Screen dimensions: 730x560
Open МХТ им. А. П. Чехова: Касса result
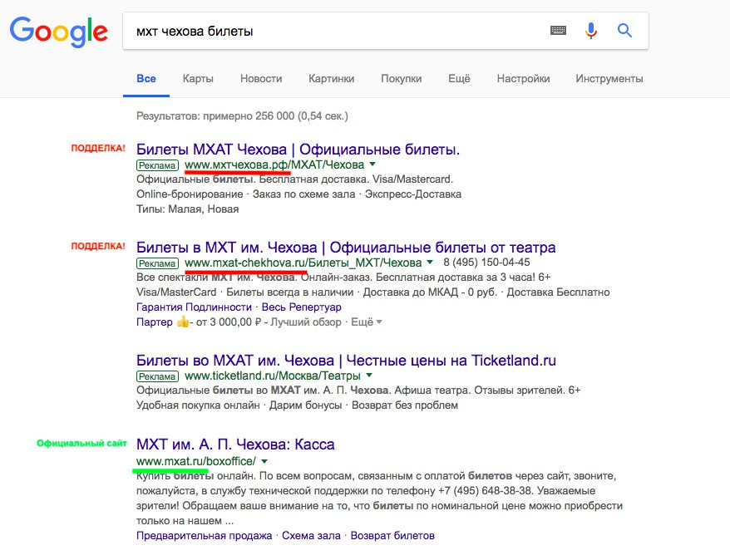(x=235, y=445)
